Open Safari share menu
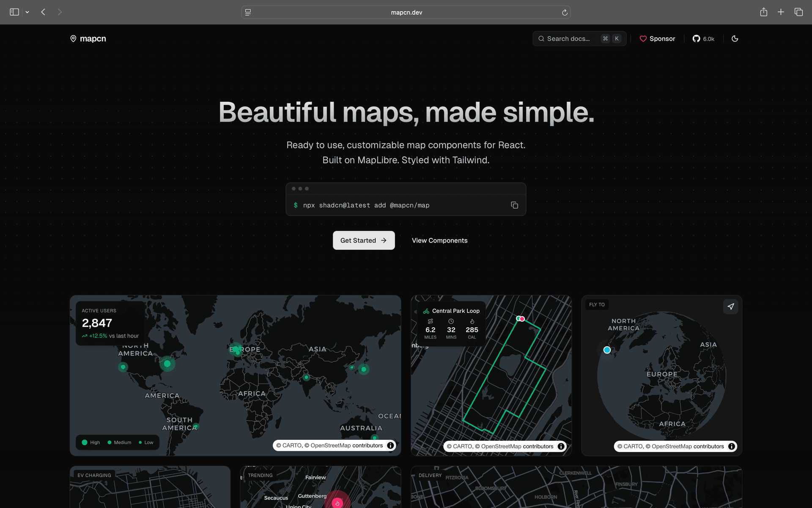Image resolution: width=812 pixels, height=508 pixels. click(763, 12)
